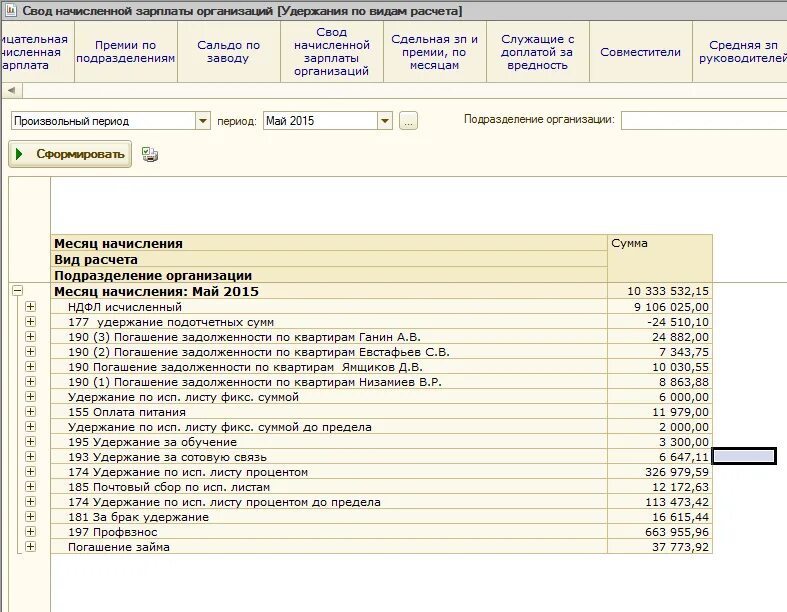Click the 197 Профвзнос row label
Screen dimensions: 787x612
pos(113,532)
